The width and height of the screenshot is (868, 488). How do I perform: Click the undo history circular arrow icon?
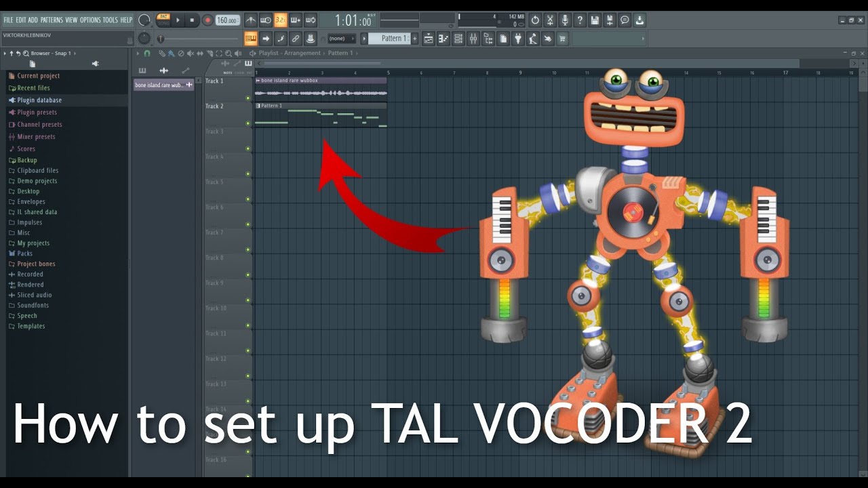(x=535, y=20)
